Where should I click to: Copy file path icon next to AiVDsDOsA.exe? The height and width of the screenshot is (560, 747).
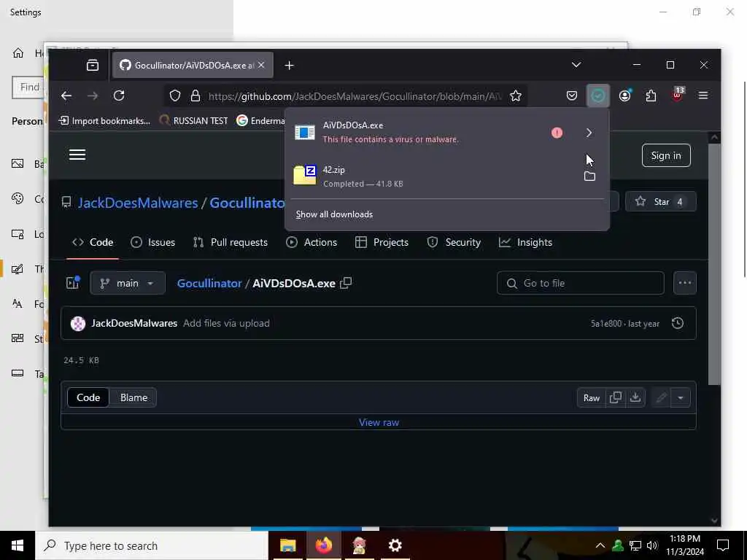[x=346, y=283]
